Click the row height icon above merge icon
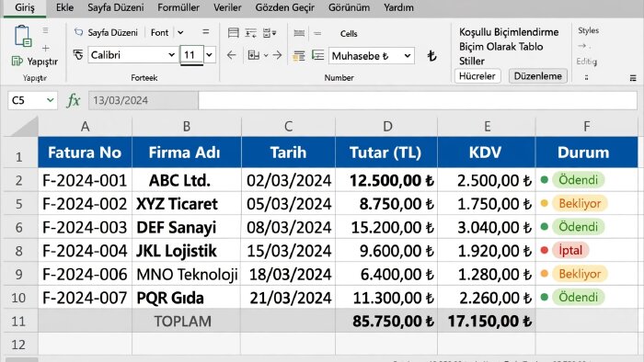Image resolution: width=644 pixels, height=362 pixels. click(x=250, y=33)
